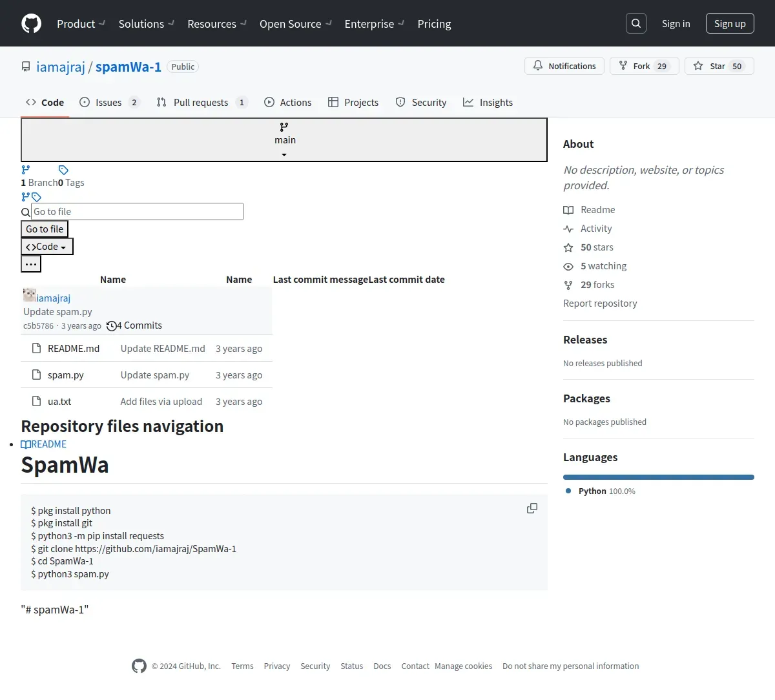
Task: Switch to the Actions tab
Action: [288, 102]
